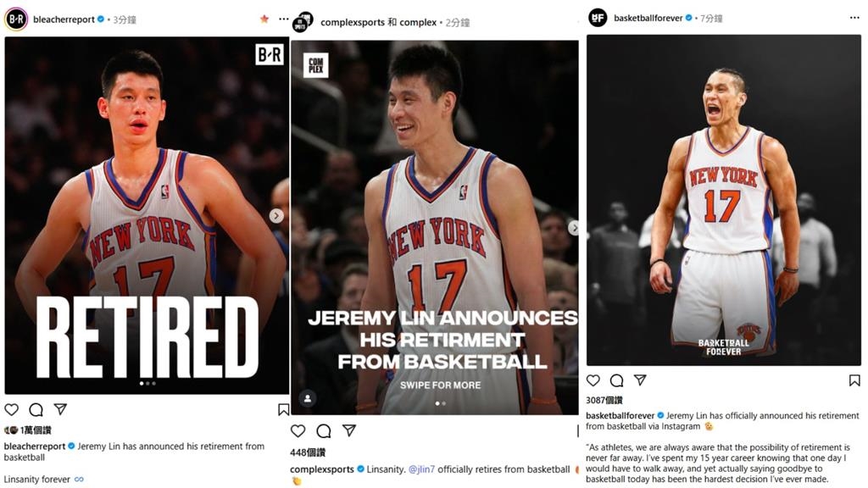Viewport: 868px width, 488px height.
Task: Open more options for bleacherreport post
Action: click(x=284, y=19)
